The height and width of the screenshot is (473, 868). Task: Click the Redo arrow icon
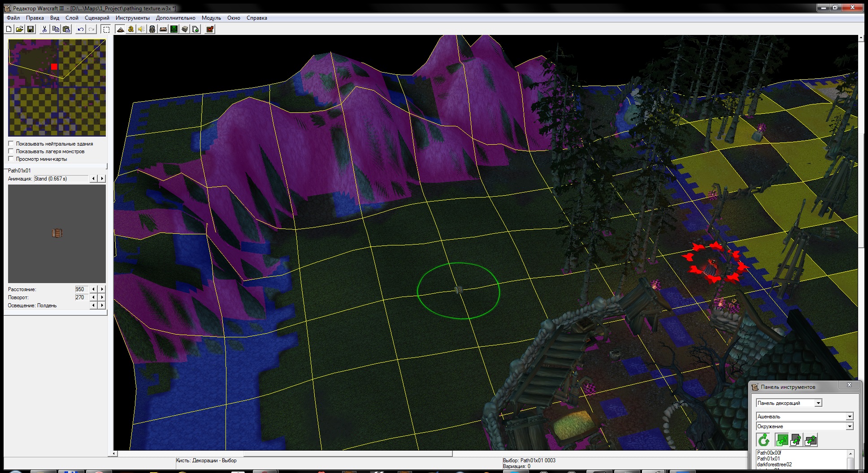click(91, 29)
